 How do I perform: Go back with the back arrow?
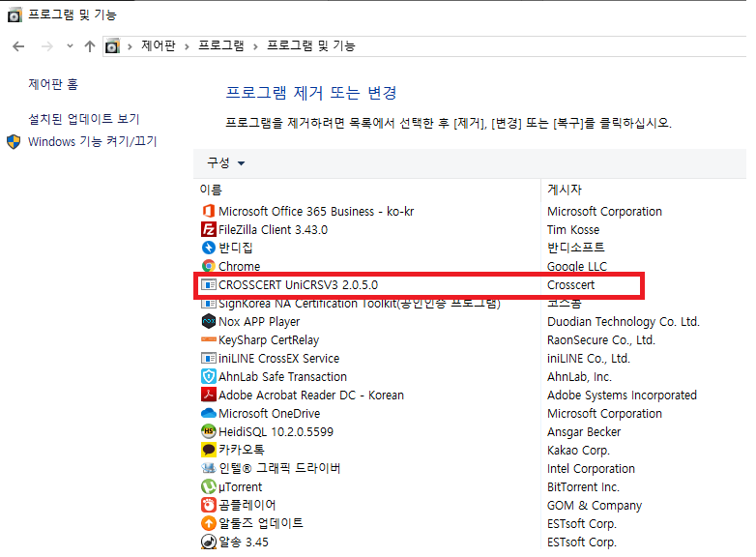[x=18, y=46]
